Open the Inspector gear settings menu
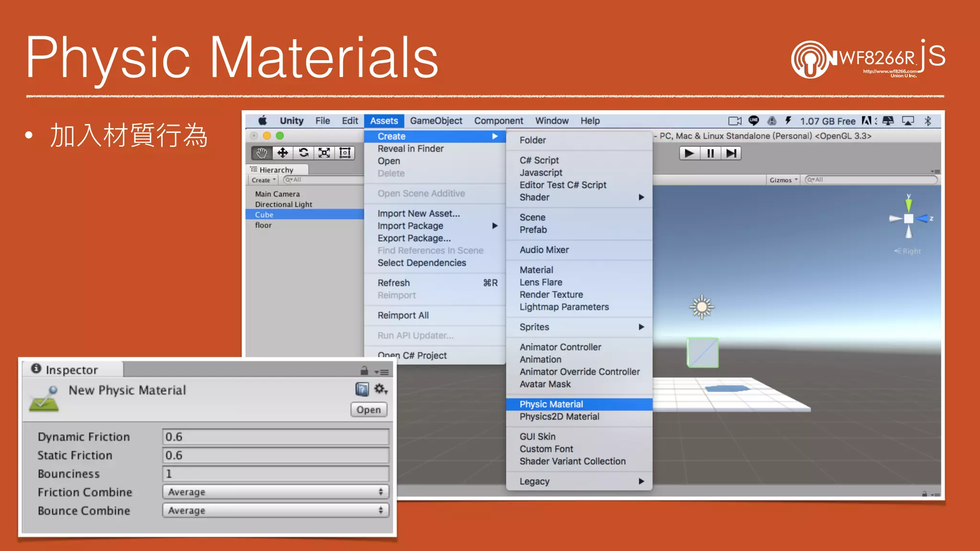The width and height of the screenshot is (980, 551). [x=380, y=389]
